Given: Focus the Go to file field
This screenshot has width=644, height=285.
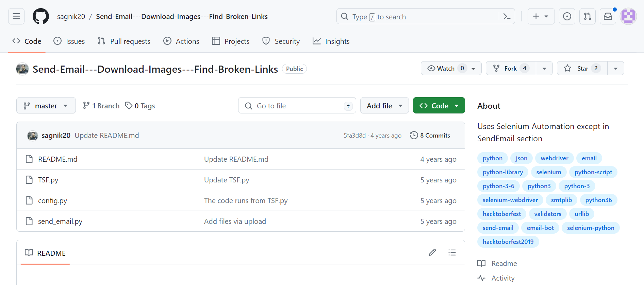Looking at the screenshot, I should pos(297,106).
